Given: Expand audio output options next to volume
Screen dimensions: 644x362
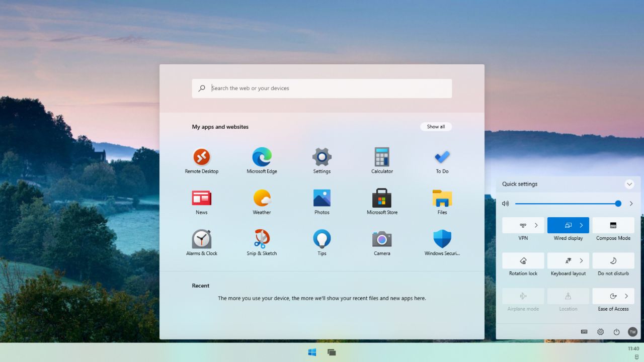Looking at the screenshot, I should 631,204.
